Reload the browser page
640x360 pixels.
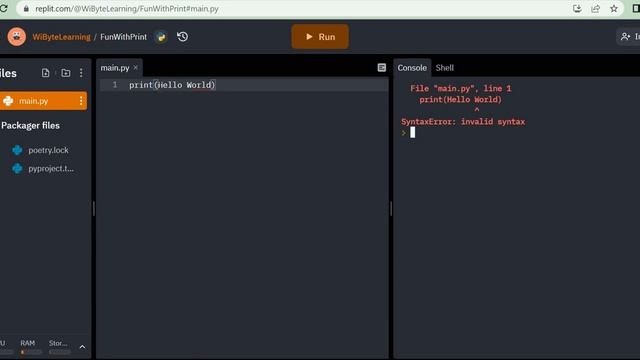[x=4, y=8]
